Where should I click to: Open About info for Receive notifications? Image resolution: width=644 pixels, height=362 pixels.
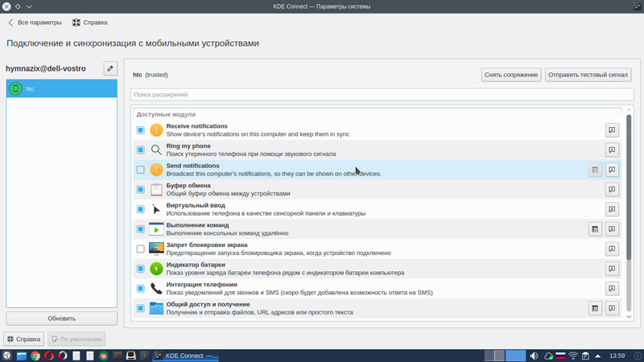[x=612, y=130]
